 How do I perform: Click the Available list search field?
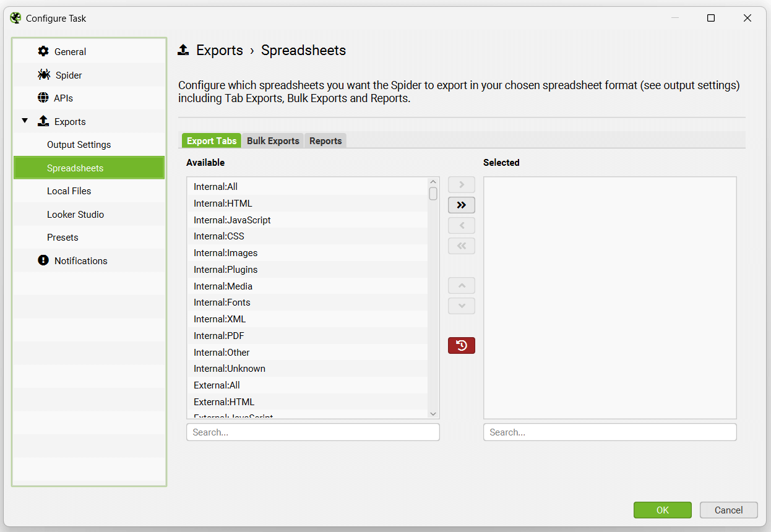312,432
